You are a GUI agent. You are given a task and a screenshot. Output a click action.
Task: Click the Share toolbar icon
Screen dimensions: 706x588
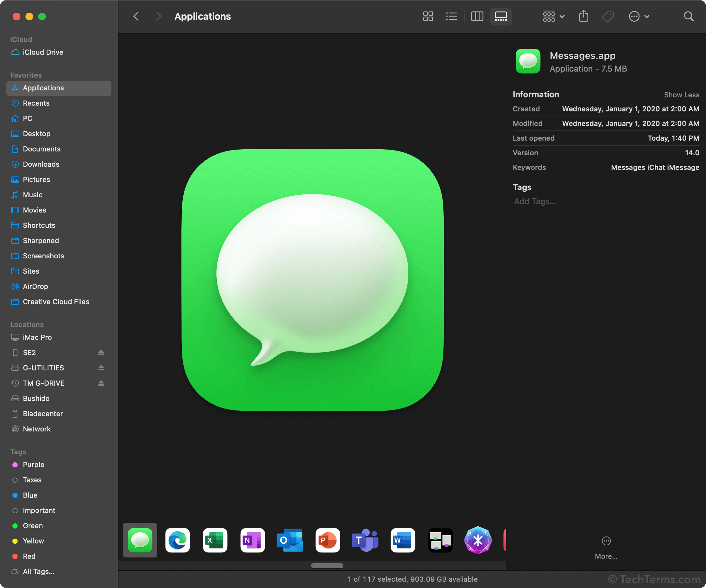(x=583, y=16)
